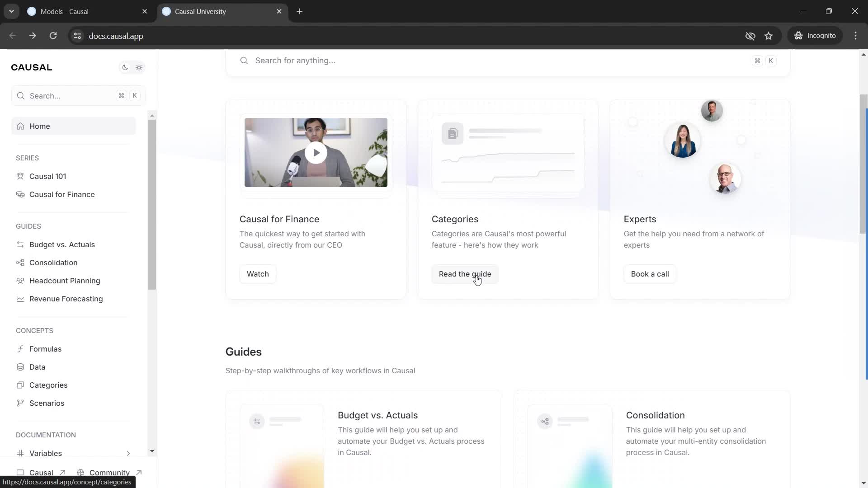Image resolution: width=868 pixels, height=488 pixels.
Task: Click the Variables hash icon
Action: (x=20, y=453)
